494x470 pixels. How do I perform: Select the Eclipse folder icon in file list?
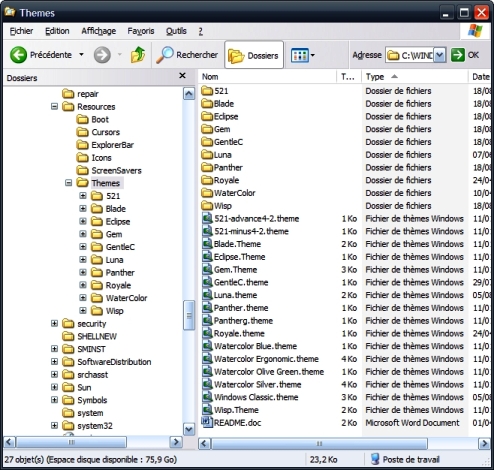207,116
